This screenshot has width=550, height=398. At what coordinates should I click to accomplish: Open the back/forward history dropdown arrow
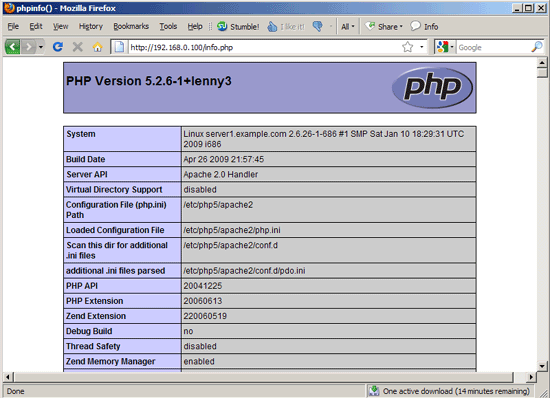tap(41, 47)
